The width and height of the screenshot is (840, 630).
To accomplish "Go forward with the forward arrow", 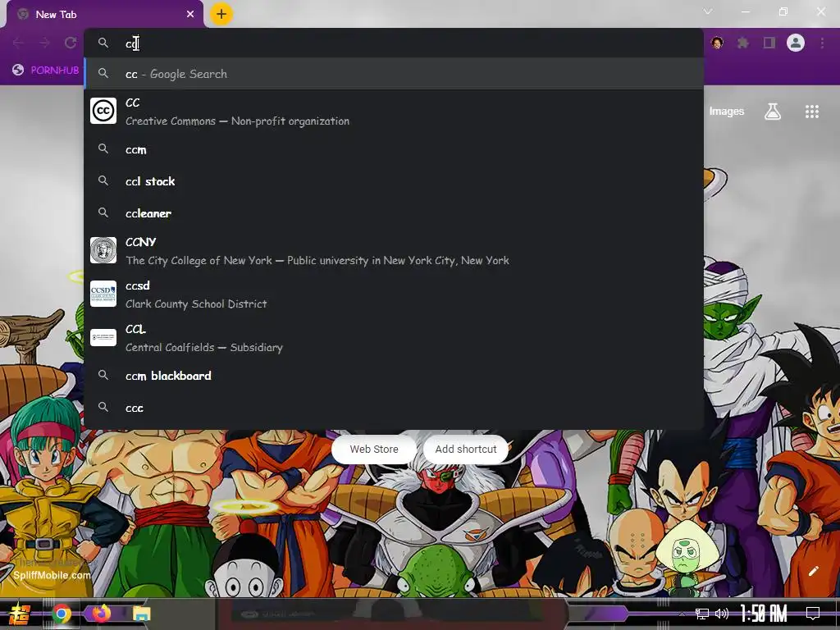I will (x=44, y=43).
